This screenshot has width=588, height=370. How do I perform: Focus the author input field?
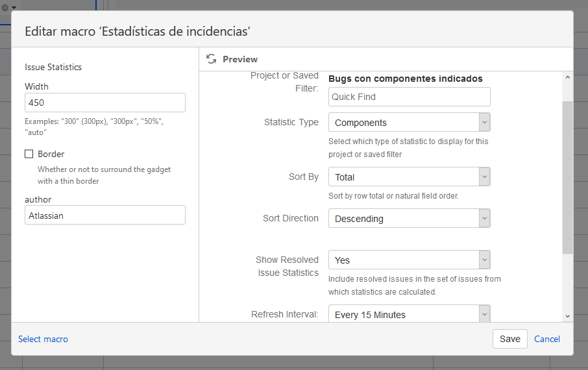click(x=105, y=215)
